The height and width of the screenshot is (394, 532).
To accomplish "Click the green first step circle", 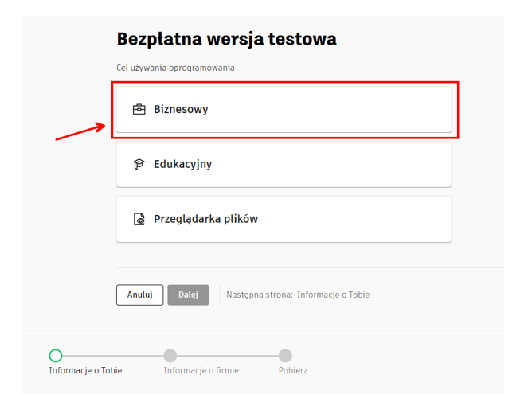I will coord(55,356).
